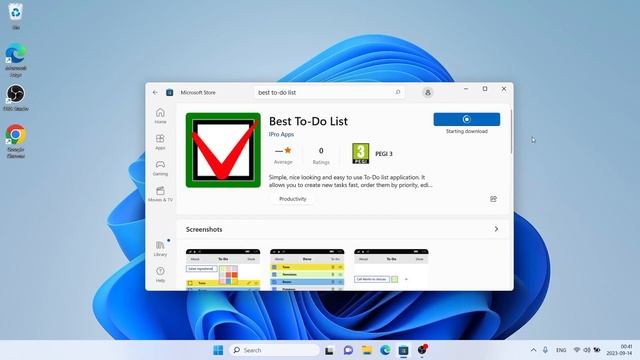This screenshot has height=360, width=640.
Task: Click the ENG language indicator
Action: [561, 350]
